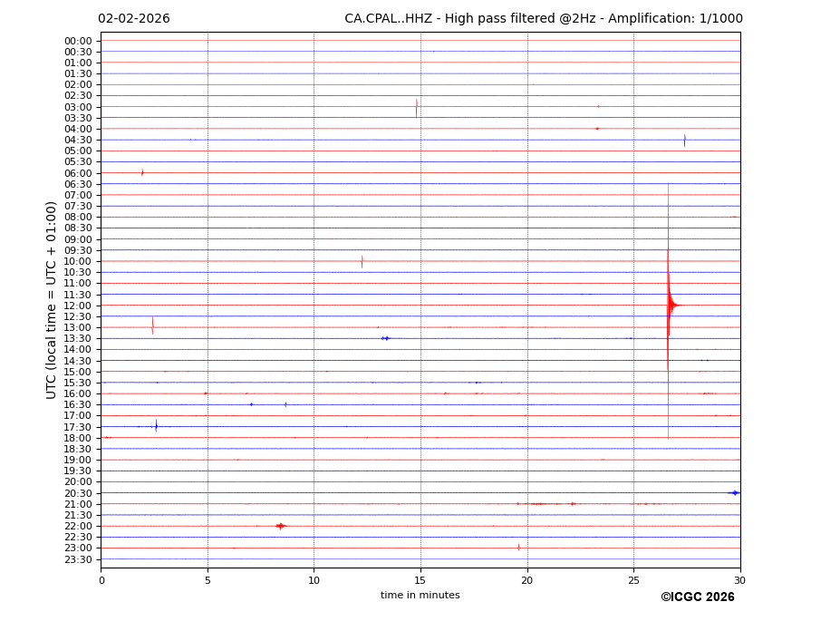
Task: Select the 23:30 row label
Action: 78,559
